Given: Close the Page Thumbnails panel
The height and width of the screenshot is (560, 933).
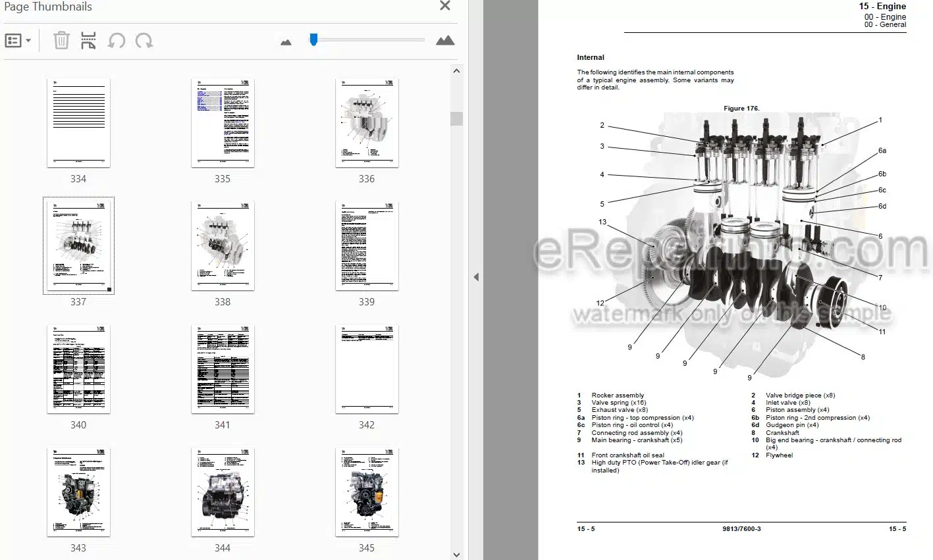Looking at the screenshot, I should click(x=445, y=6).
